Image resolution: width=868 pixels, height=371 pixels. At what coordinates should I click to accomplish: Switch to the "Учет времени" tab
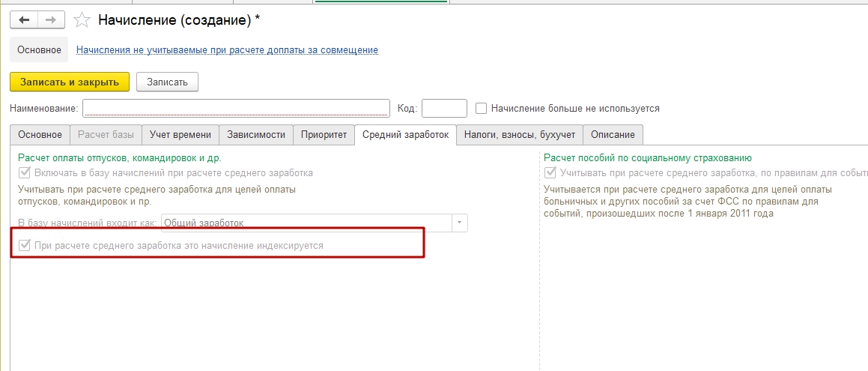click(x=180, y=135)
